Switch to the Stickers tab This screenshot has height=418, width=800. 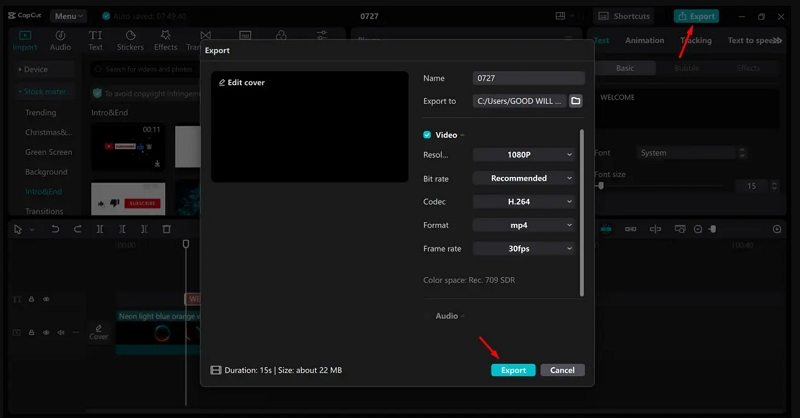(x=130, y=41)
